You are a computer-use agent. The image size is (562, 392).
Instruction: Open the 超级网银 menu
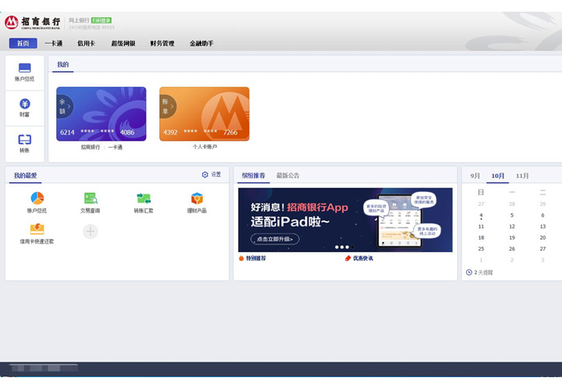[x=123, y=44]
